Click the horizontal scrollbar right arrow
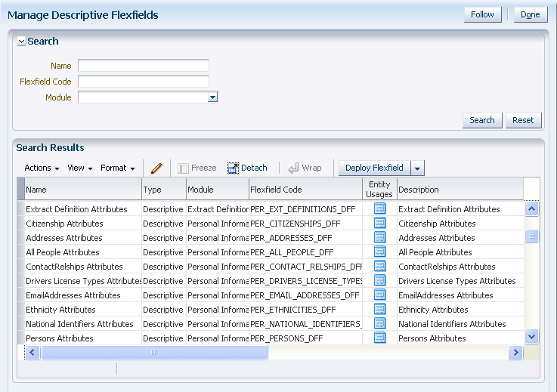The image size is (557, 392). [x=515, y=352]
